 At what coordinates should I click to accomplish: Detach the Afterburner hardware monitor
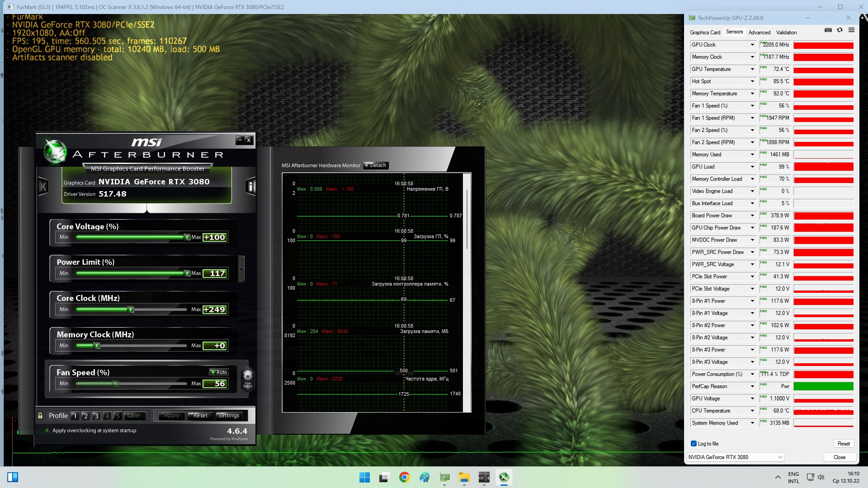[x=376, y=165]
